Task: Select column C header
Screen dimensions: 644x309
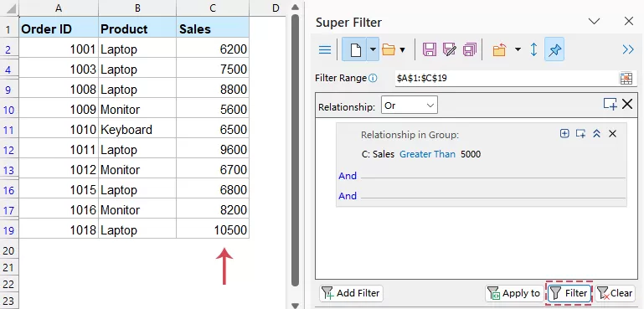Action: [x=213, y=8]
